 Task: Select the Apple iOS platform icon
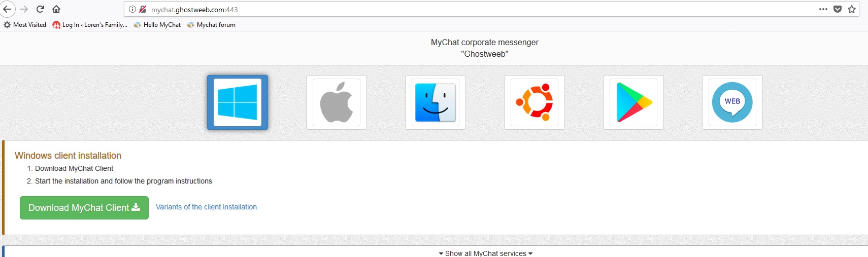point(337,102)
